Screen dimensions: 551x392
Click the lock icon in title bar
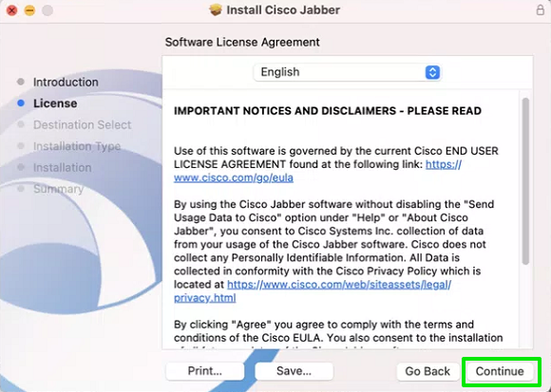(x=541, y=9)
